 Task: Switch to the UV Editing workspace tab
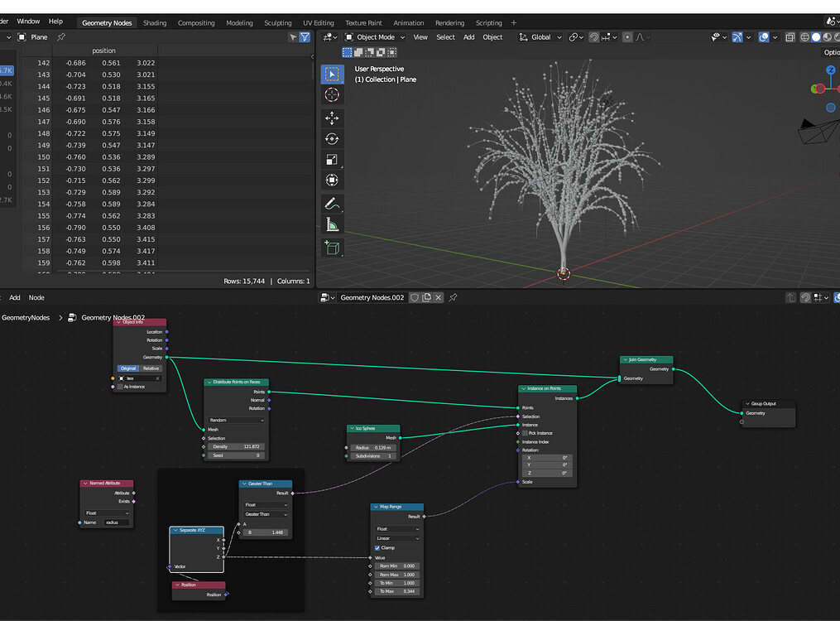pyautogui.click(x=319, y=23)
